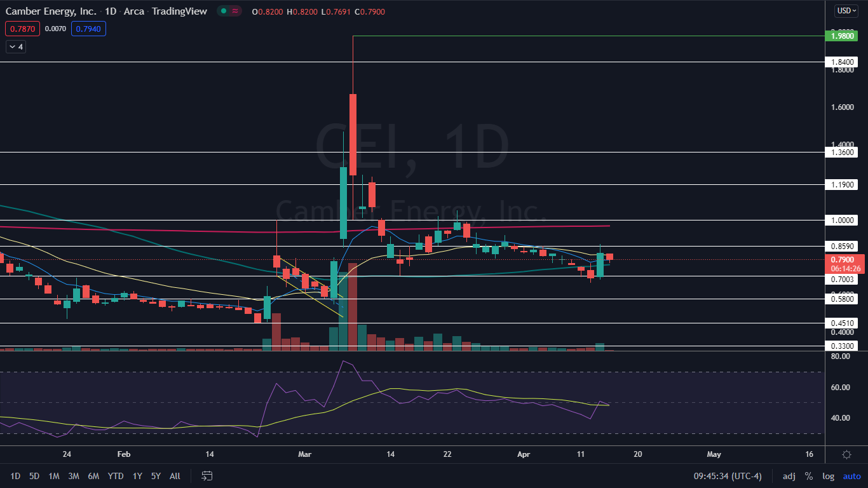
Task: Select the 5D time range
Action: pyautogui.click(x=34, y=476)
